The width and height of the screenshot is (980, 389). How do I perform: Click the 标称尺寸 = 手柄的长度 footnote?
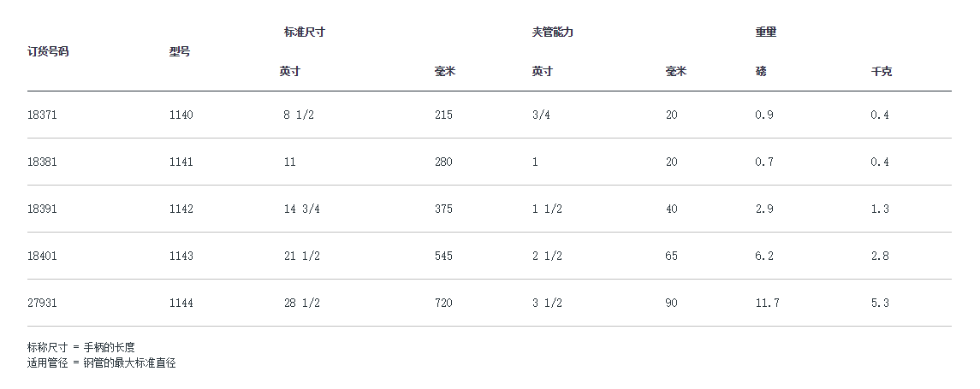click(81, 347)
